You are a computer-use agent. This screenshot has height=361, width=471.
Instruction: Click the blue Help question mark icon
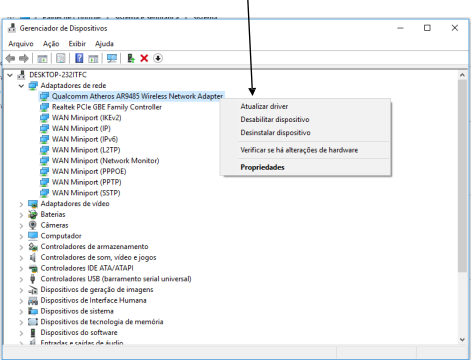click(79, 58)
